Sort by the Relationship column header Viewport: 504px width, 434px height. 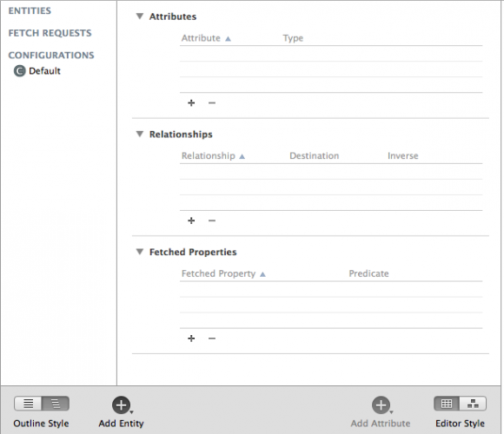point(213,156)
